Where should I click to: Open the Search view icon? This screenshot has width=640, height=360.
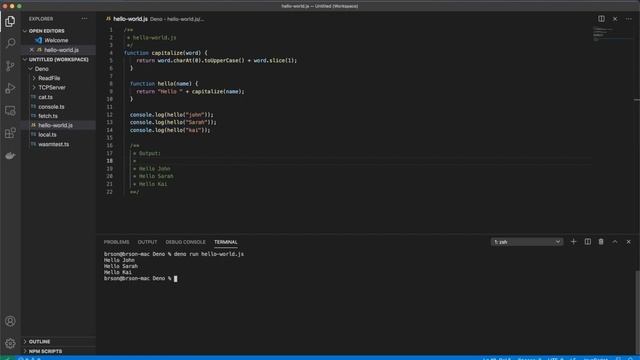pyautogui.click(x=10, y=43)
